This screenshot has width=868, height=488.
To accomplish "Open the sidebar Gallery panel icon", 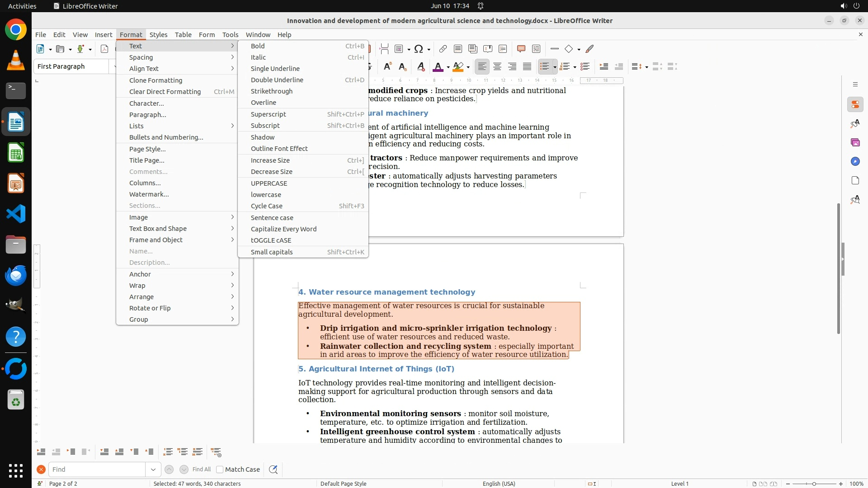I will coord(855,142).
